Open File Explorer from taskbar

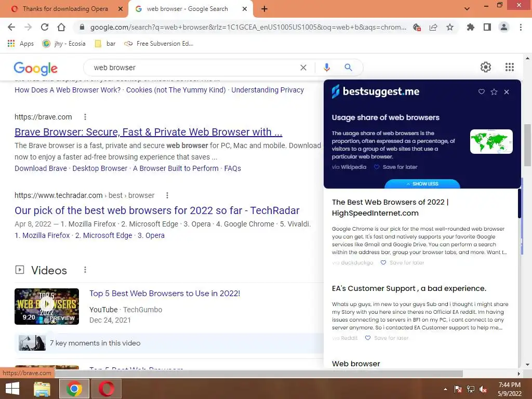pos(42,389)
